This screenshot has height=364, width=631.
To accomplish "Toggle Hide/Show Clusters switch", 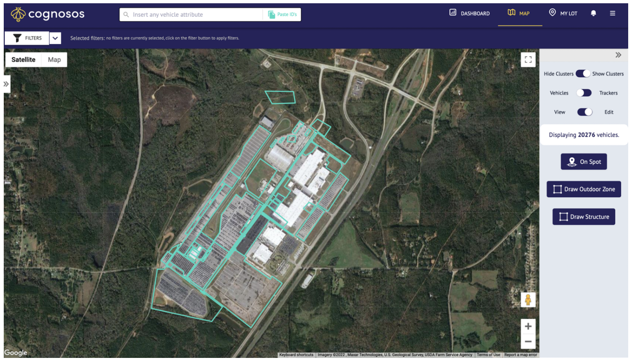I will (583, 73).
